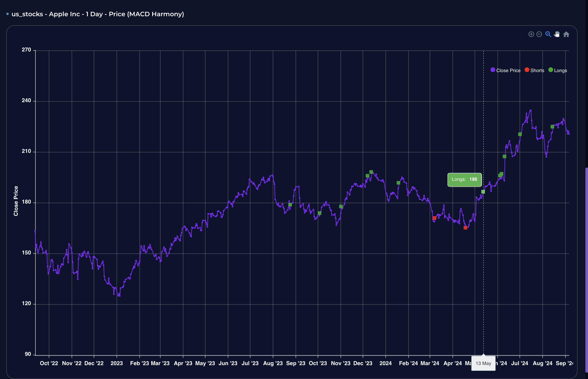The image size is (588, 379).
Task: Activate the panning hand tool
Action: [557, 34]
